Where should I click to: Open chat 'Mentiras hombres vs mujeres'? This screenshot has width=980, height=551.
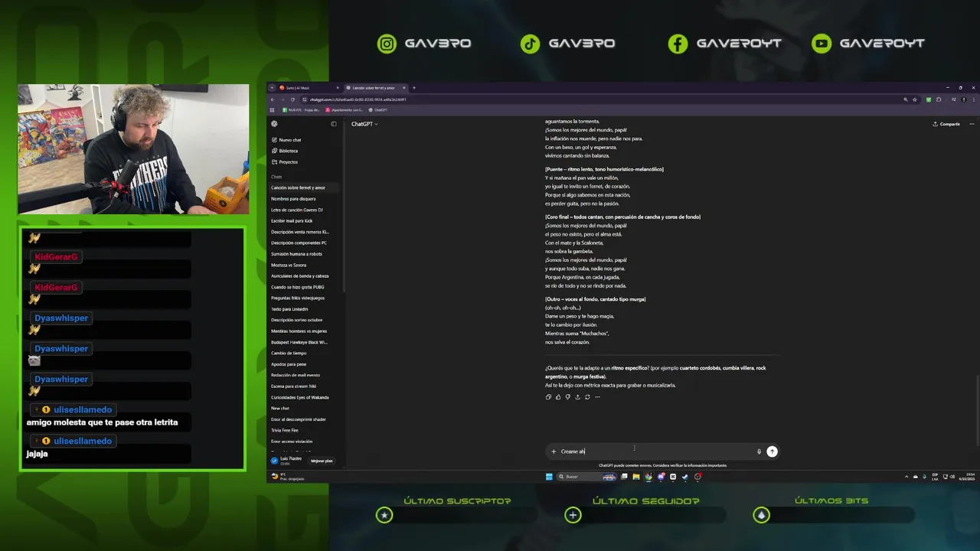tap(299, 331)
